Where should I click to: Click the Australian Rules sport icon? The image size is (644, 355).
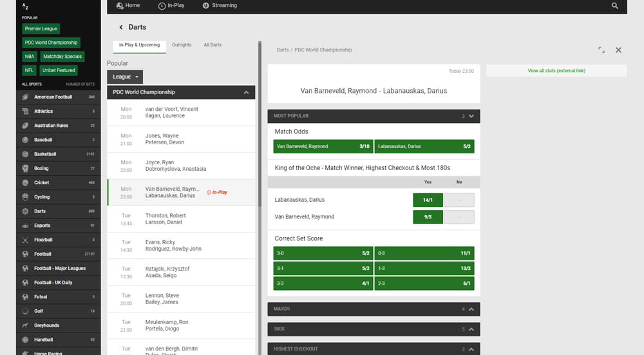pos(26,126)
